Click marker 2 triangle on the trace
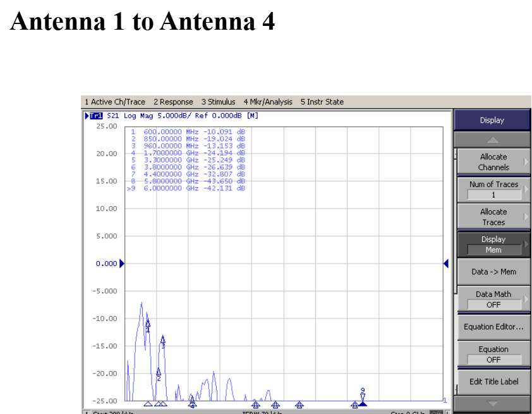The height and width of the screenshot is (414, 532). (x=159, y=372)
